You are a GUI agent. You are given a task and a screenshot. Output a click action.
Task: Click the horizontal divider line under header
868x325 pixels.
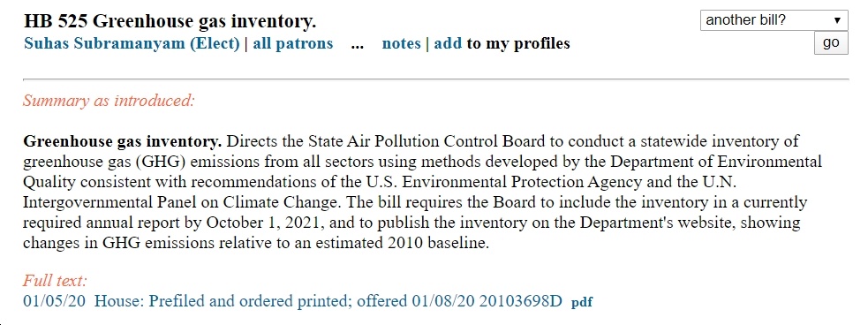point(435,79)
